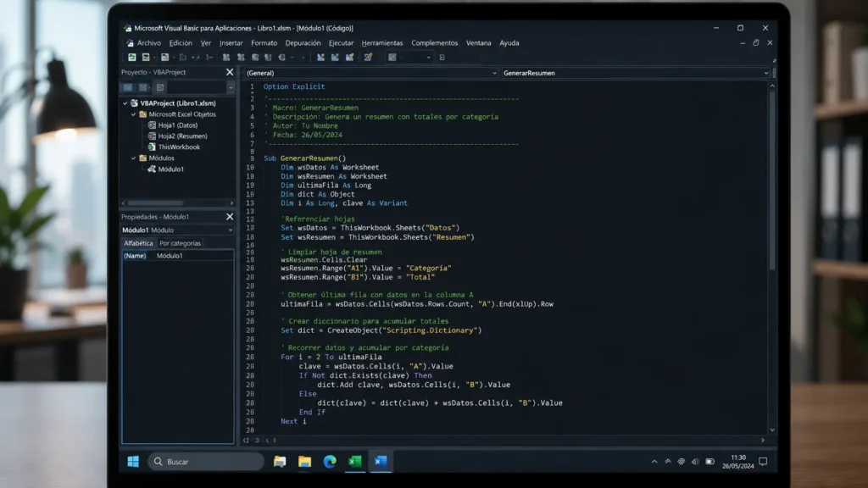
Task: Close the Proyecto - VBAProject panel
Action: click(230, 72)
